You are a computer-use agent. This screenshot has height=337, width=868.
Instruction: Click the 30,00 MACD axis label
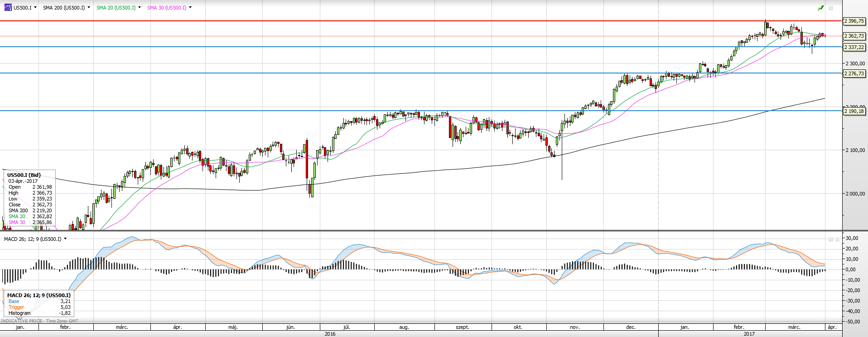[x=852, y=238]
